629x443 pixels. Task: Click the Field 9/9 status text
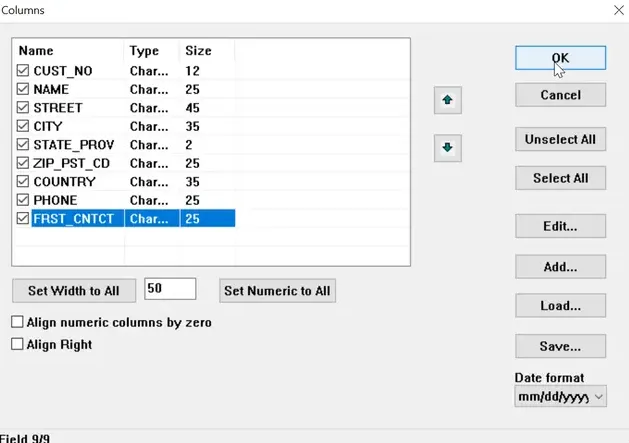tap(24, 438)
